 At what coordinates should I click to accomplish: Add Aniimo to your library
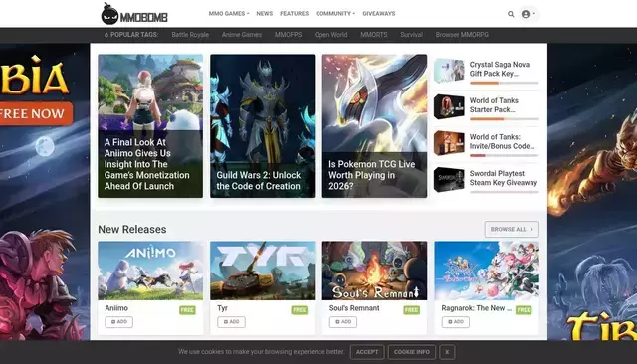pos(119,322)
